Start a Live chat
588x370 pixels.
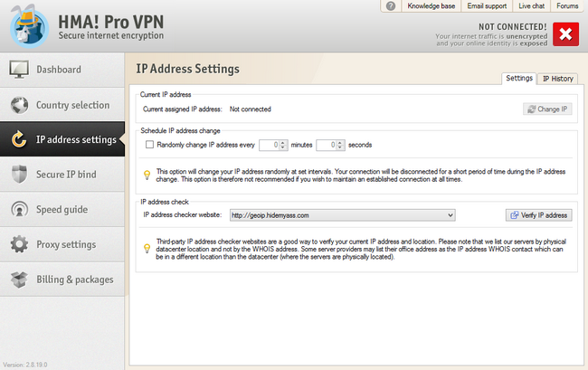[531, 6]
